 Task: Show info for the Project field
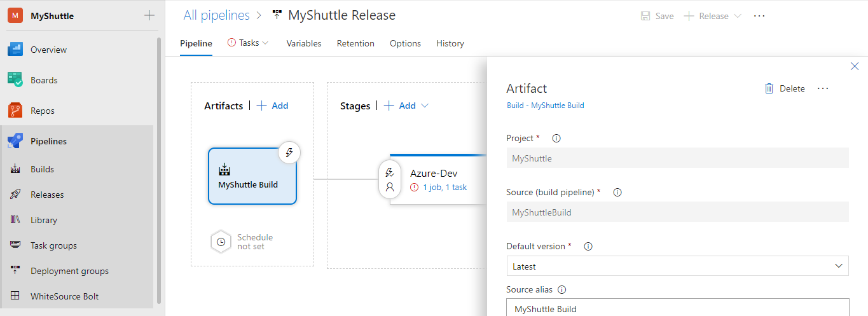(x=556, y=138)
